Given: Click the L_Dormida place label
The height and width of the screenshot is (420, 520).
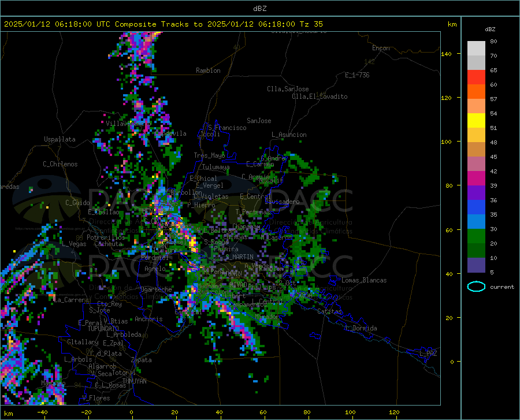Looking at the screenshot, I should coord(361,328).
